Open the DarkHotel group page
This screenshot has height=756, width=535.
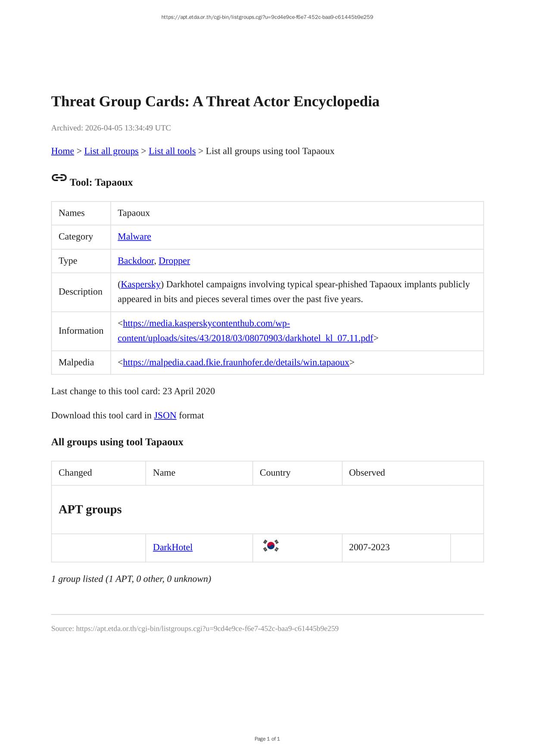pyautogui.click(x=172, y=547)
